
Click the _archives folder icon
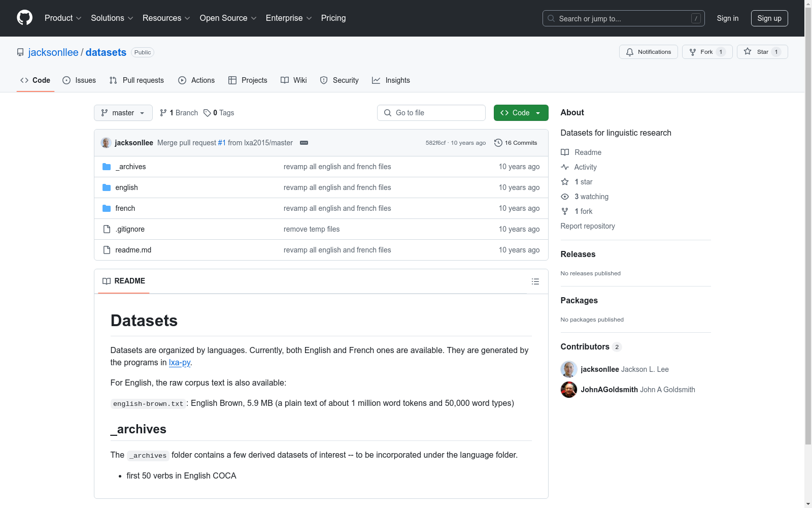coord(107,167)
